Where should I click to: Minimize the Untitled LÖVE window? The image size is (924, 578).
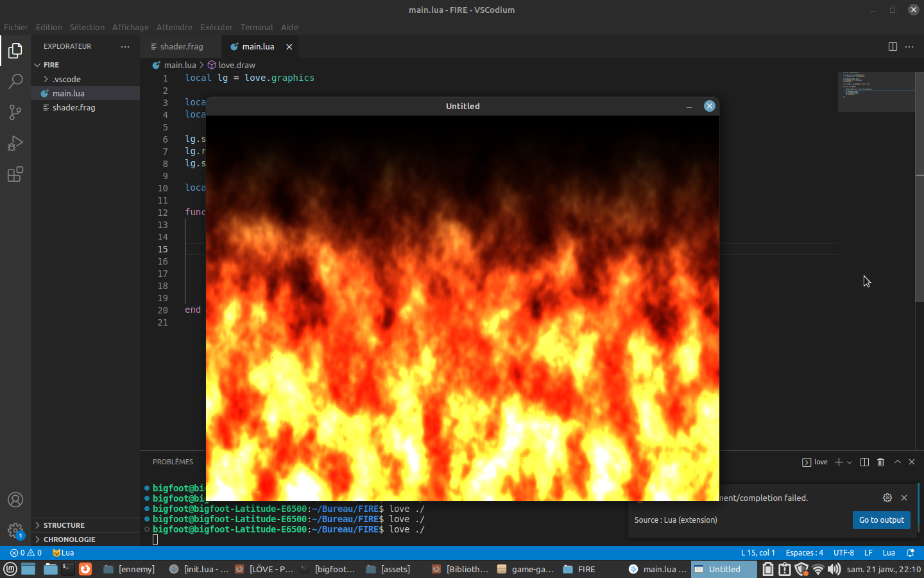point(689,107)
